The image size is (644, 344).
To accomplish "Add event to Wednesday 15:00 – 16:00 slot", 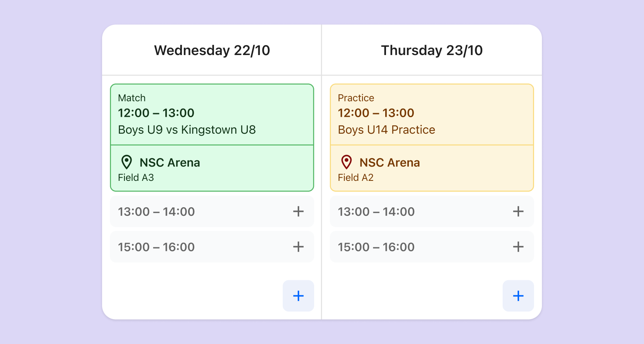I will coord(298,247).
